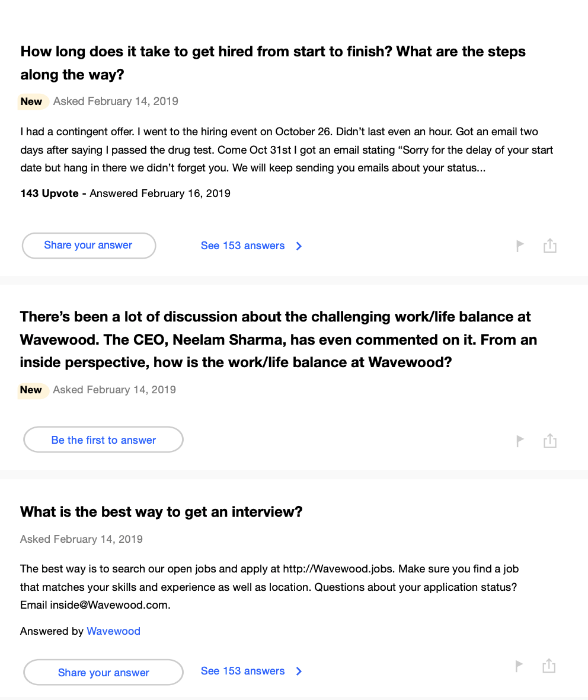Click the chevron beside the first 'See 153 answers'
This screenshot has height=700, width=588.
[x=299, y=246]
